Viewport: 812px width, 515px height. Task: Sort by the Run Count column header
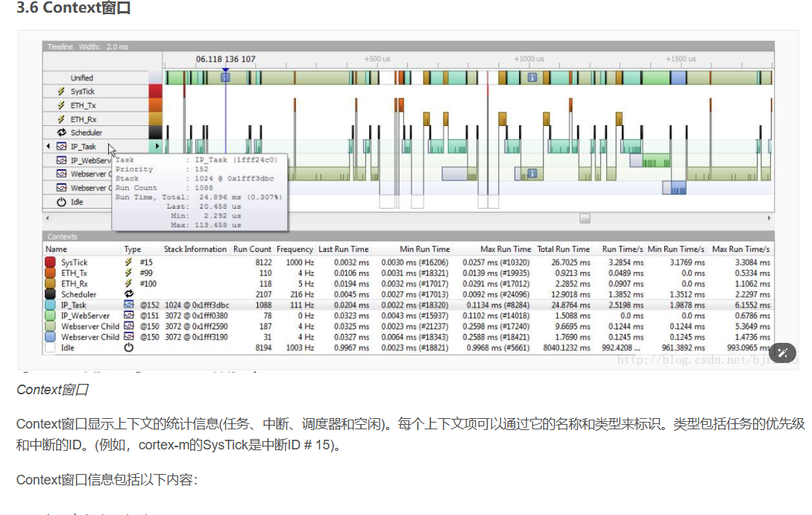coord(252,250)
